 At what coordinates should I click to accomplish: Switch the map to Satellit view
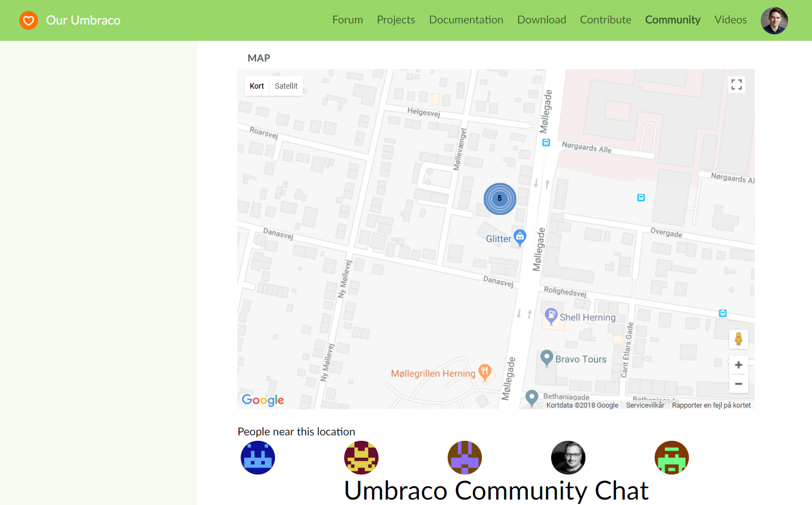pyautogui.click(x=286, y=85)
